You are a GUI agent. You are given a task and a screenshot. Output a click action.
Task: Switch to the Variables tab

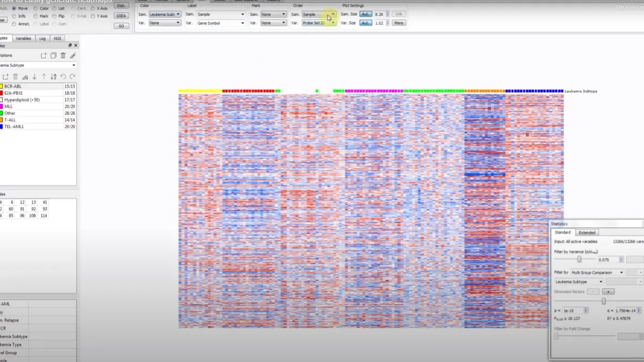click(23, 38)
